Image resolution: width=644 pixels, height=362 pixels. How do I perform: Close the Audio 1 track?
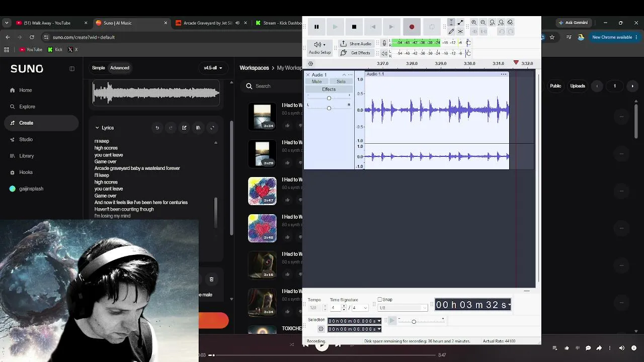coord(308,75)
